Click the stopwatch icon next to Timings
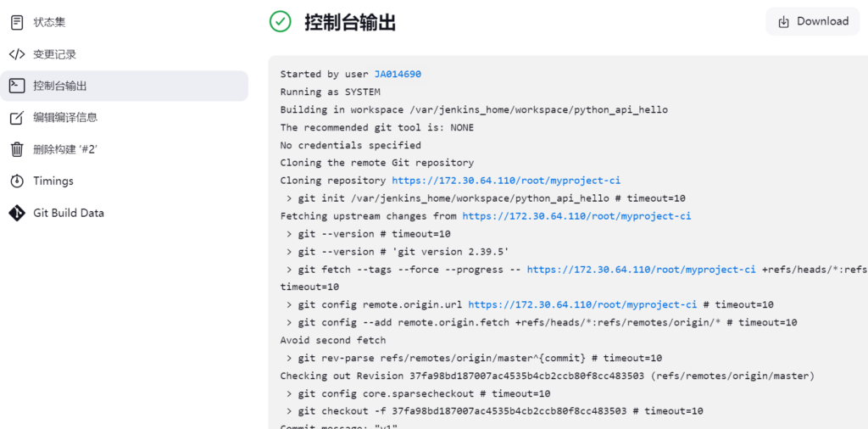The width and height of the screenshot is (868, 429). 17,181
